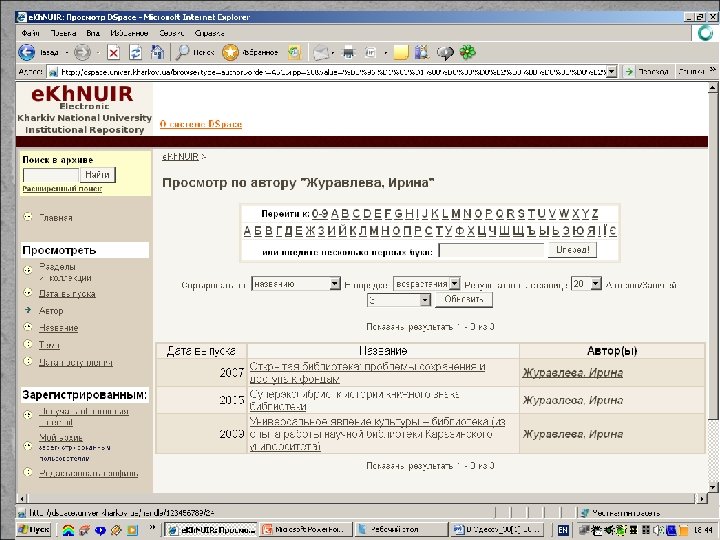
Task: Click the Print icon in toolbar
Action: 349,53
